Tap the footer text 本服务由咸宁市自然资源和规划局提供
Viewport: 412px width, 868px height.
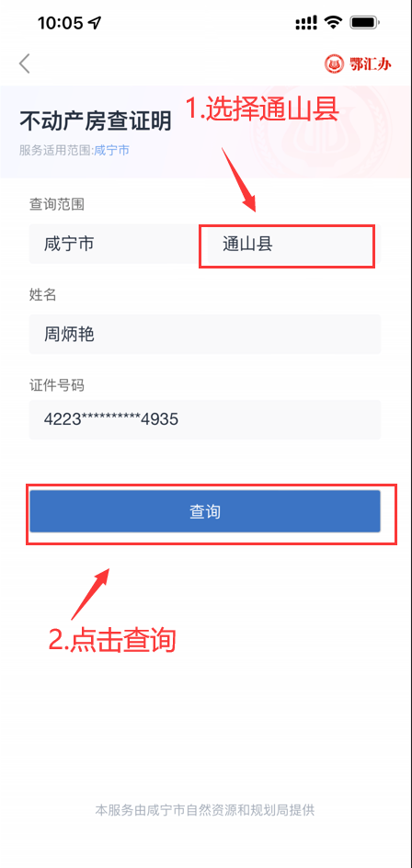pos(205,810)
